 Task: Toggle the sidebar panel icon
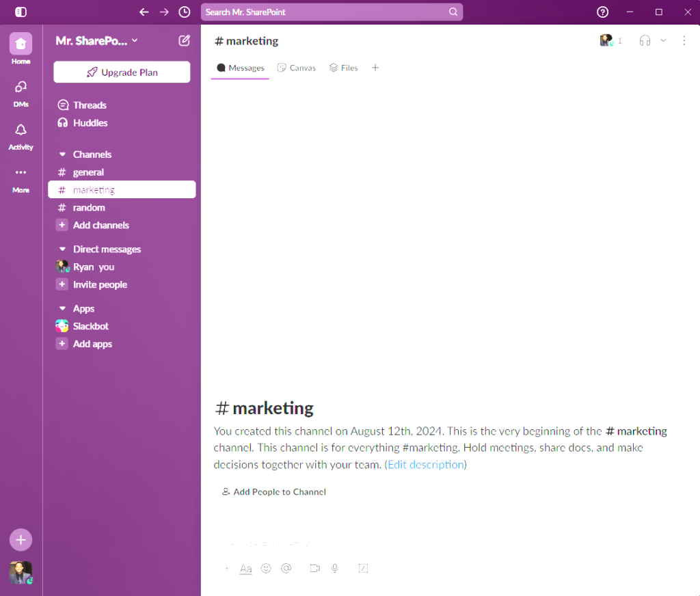pos(21,12)
